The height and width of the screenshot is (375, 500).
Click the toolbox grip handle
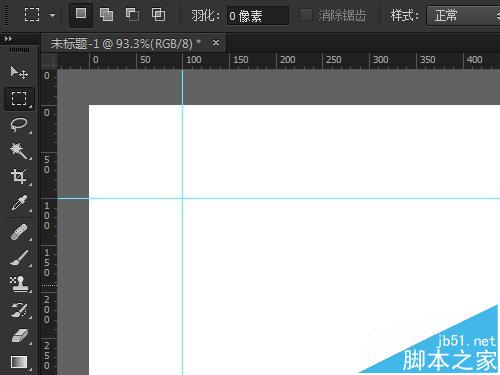click(19, 50)
